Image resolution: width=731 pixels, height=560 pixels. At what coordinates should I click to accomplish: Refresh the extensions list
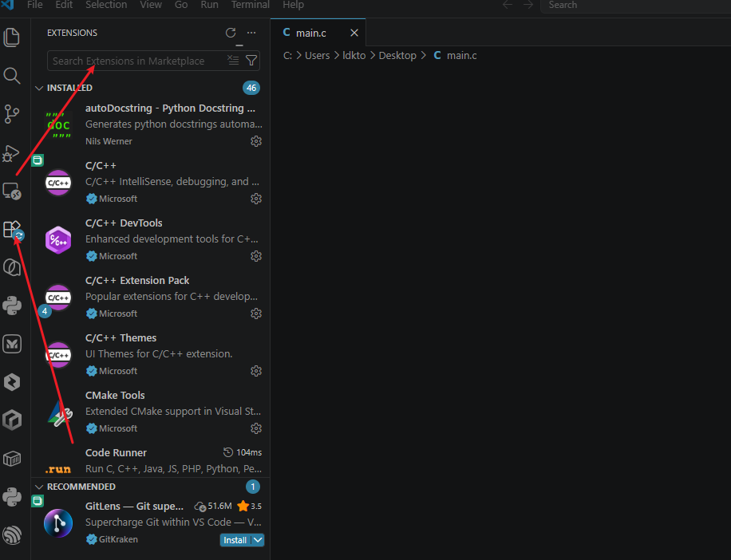tap(231, 33)
